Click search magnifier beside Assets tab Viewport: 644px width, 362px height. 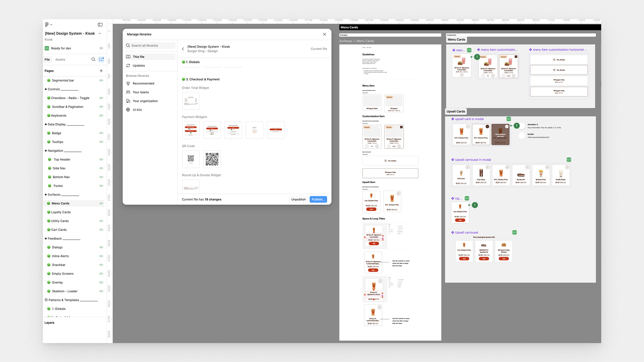93,59
